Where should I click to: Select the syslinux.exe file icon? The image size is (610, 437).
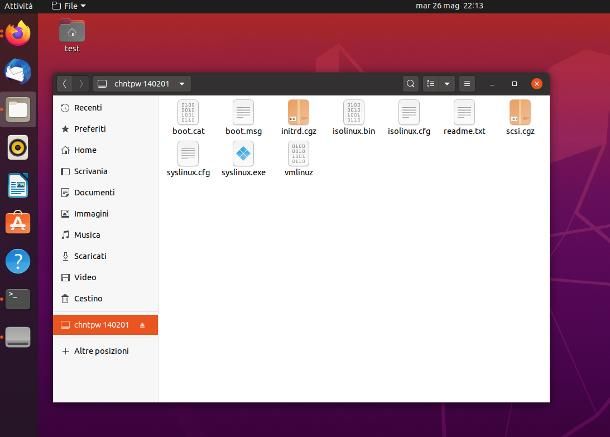pos(244,153)
